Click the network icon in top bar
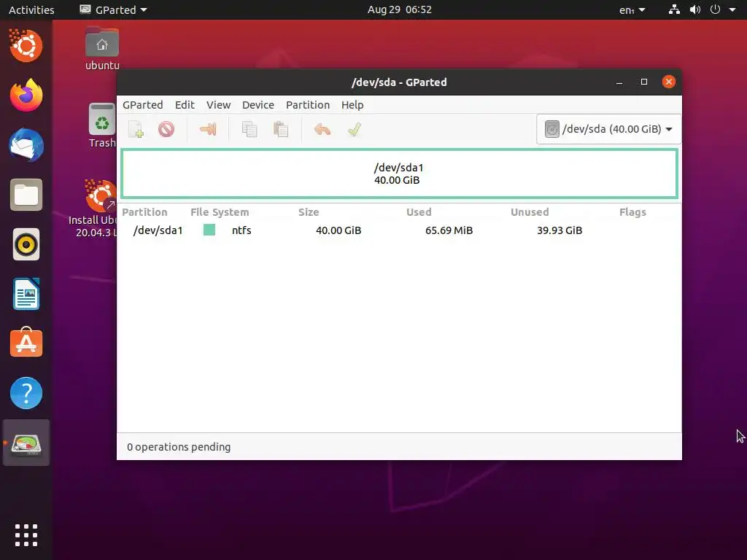Screen dimensions: 747x560 674,9
